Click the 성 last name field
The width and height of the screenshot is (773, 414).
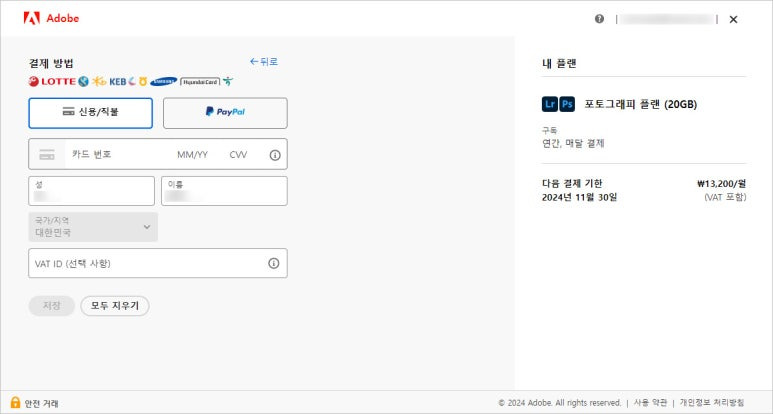[91, 191]
